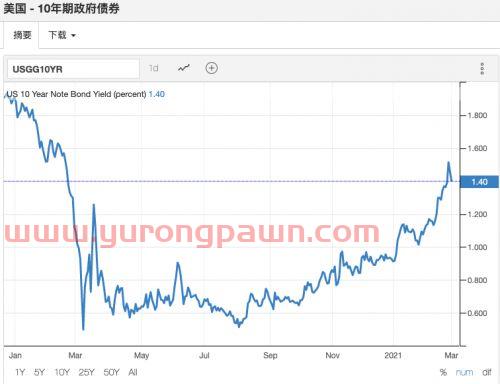Open the line chart type icon
Screen dimensions: 500x384
point(184,68)
